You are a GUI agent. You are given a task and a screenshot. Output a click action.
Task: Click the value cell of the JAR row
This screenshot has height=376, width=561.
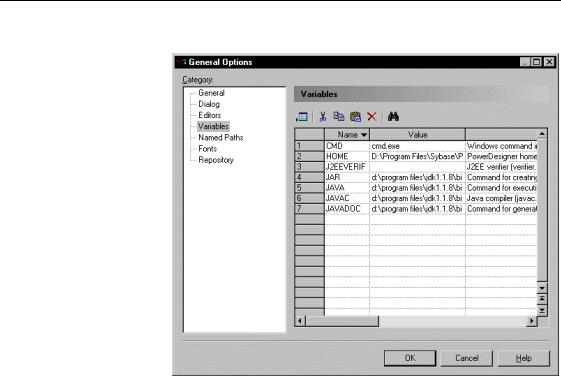(x=418, y=177)
